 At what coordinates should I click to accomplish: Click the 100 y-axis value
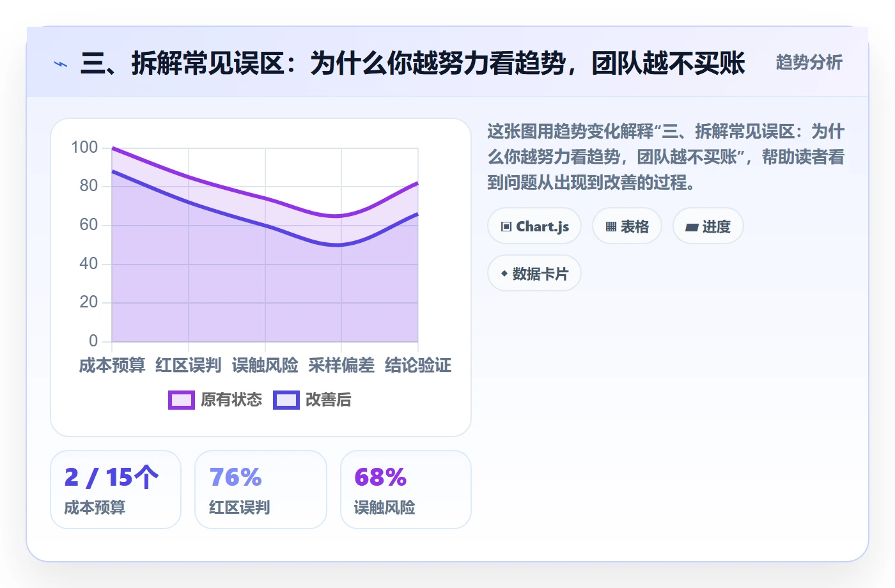[x=84, y=148]
